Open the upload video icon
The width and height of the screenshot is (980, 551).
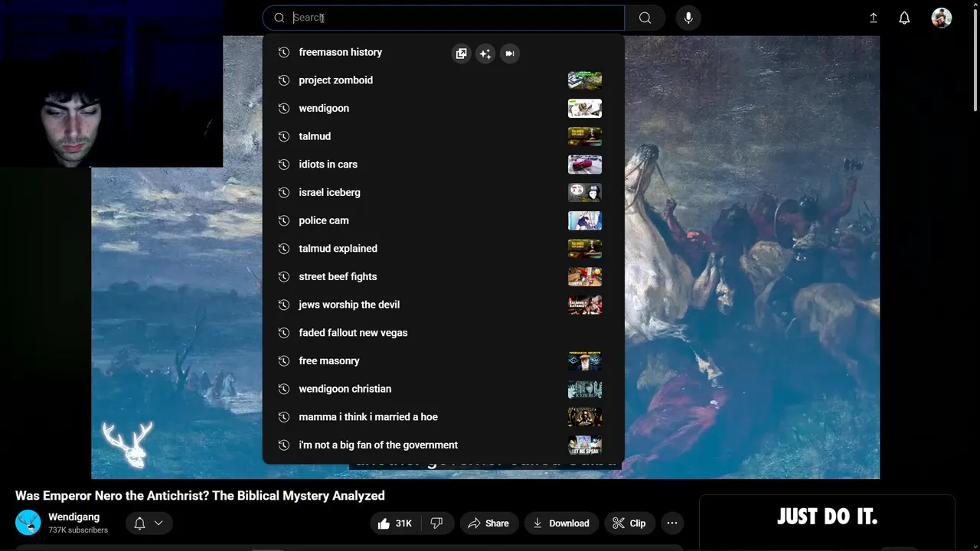click(873, 18)
